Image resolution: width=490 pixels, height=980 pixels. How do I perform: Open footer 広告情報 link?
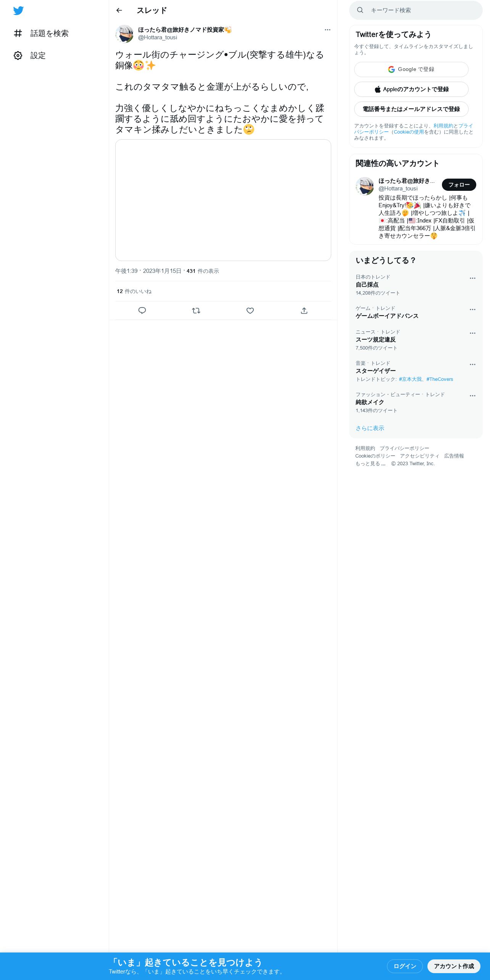coord(454,456)
